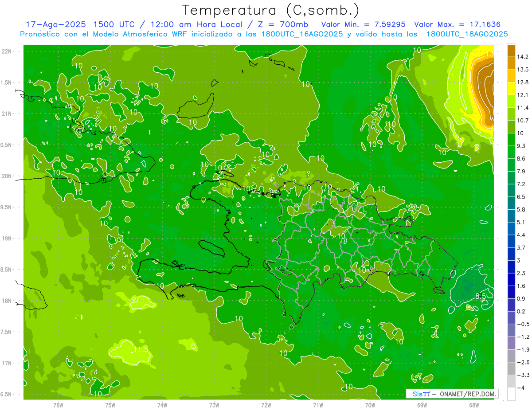Pick the swatch between 10.7 and 10

click(x=511, y=127)
